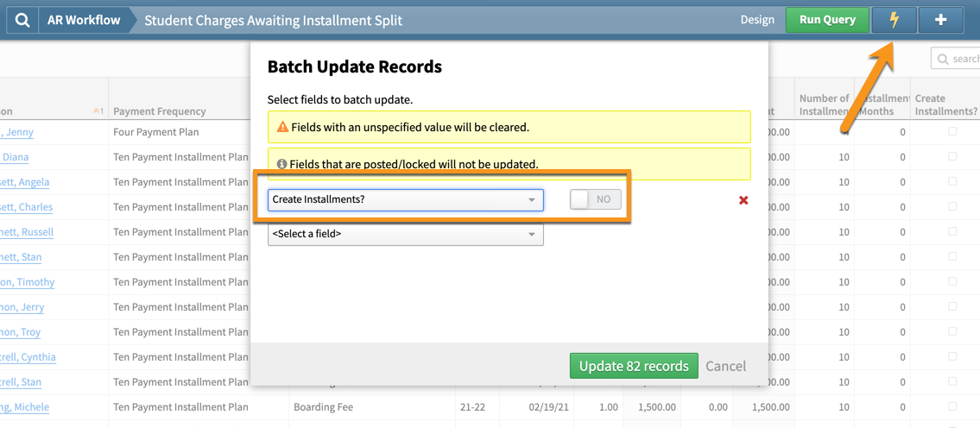Remove the Create Installments? field with red X
Image resolution: width=980 pixels, height=428 pixels.
[743, 200]
